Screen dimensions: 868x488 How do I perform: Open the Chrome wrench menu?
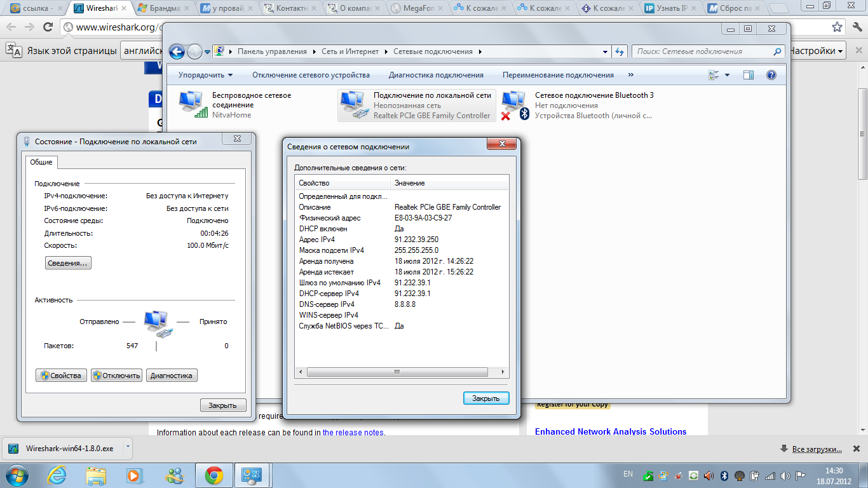(856, 27)
